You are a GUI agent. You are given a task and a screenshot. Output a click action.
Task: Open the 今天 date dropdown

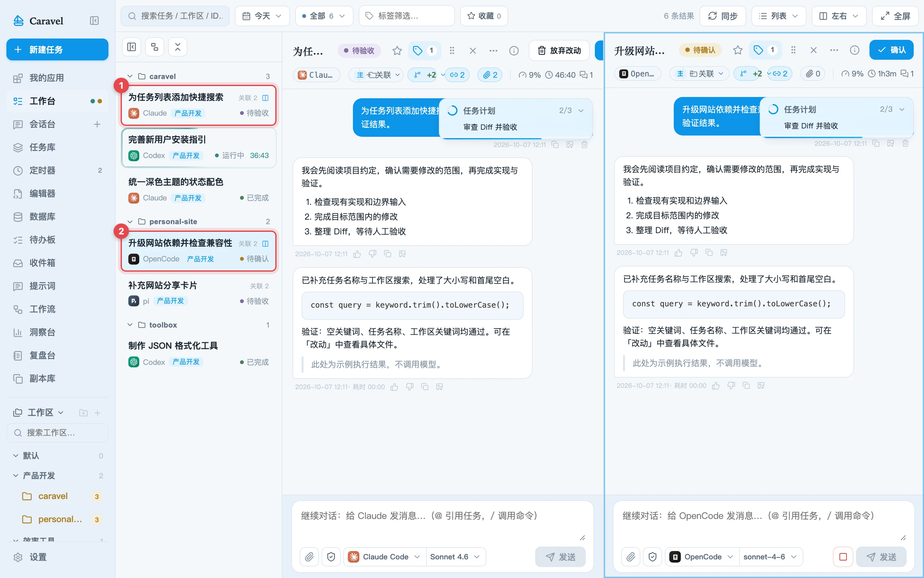tap(262, 16)
